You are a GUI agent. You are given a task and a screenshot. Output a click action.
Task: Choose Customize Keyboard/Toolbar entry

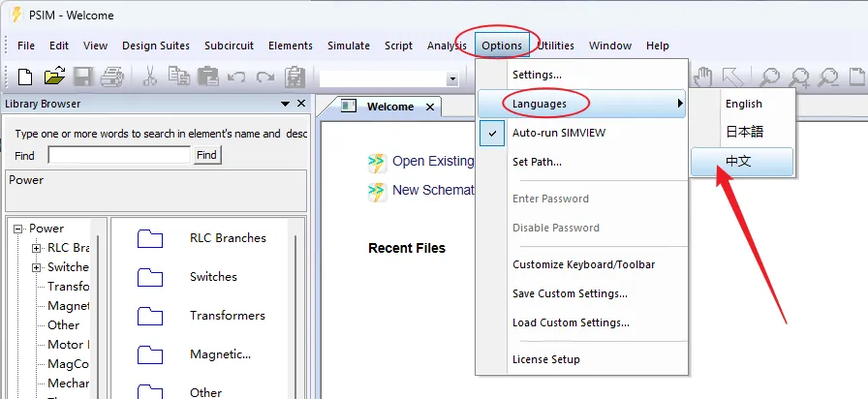581,264
